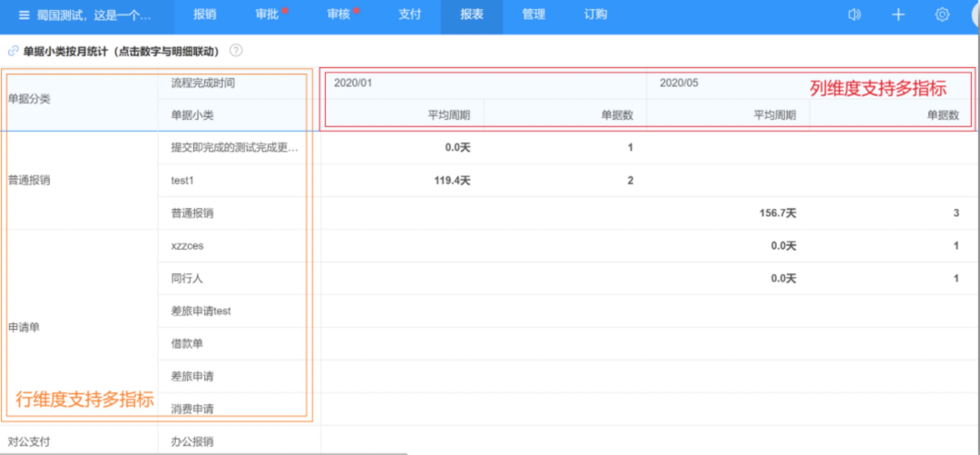Select the 报表 tab
The width and height of the screenshot is (980, 455).
coord(471,15)
